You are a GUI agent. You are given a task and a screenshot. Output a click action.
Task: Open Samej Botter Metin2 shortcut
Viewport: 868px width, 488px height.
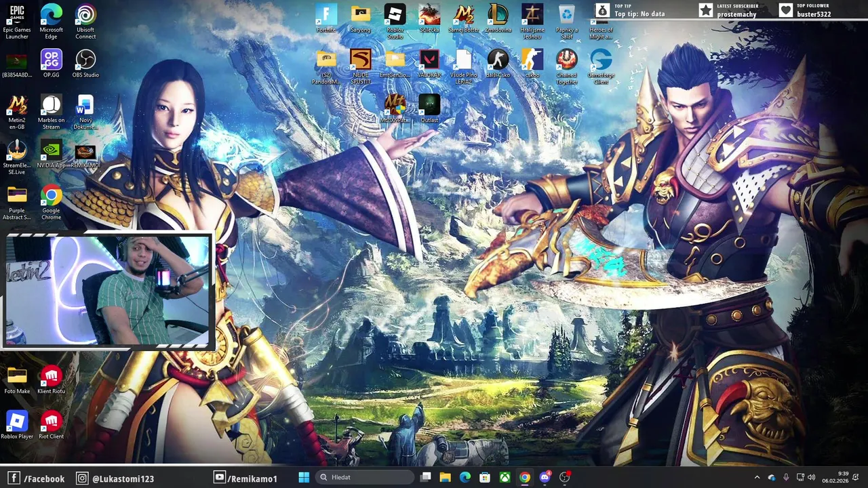[x=464, y=18]
